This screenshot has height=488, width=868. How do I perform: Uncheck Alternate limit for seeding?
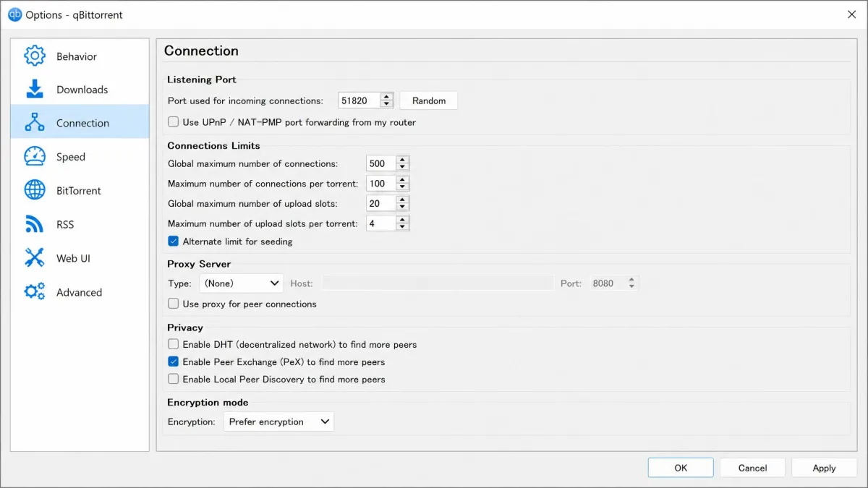[173, 241]
